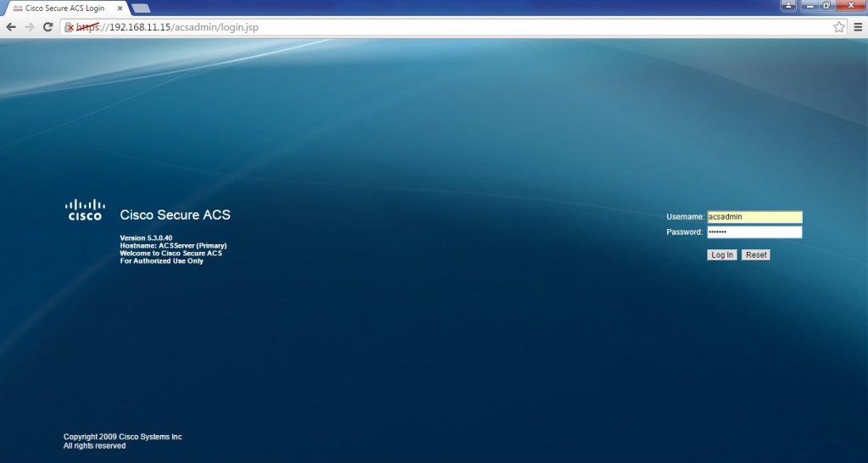Click the Chrome user profile icon

point(788,5)
